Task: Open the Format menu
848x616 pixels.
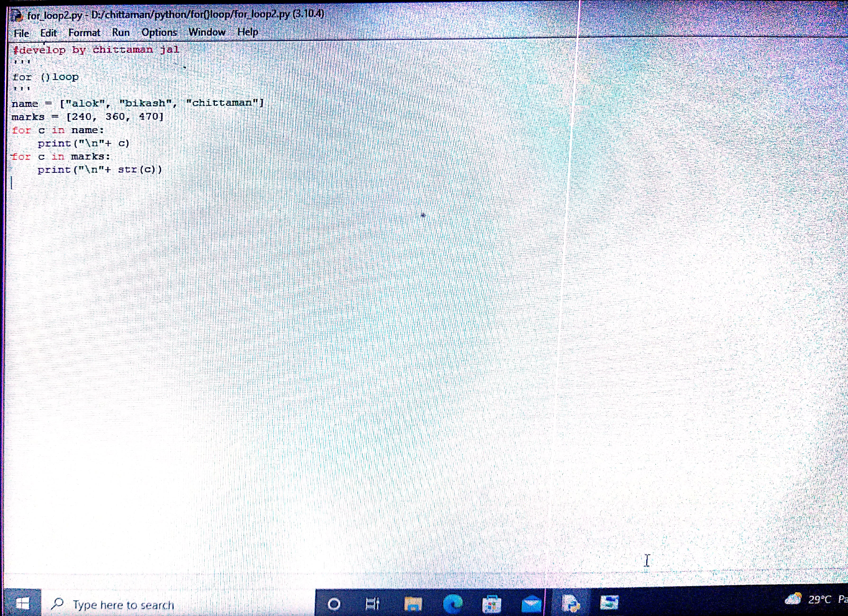Action: (x=84, y=33)
